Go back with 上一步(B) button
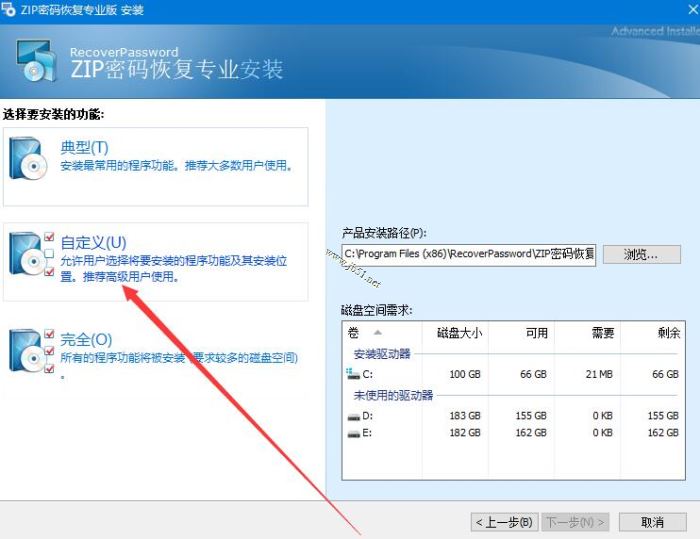The width and height of the screenshot is (700, 539). (504, 522)
